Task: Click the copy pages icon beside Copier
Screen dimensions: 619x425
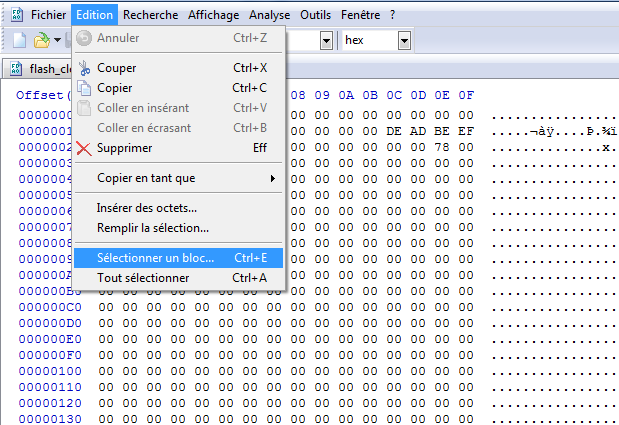Action: point(85,88)
